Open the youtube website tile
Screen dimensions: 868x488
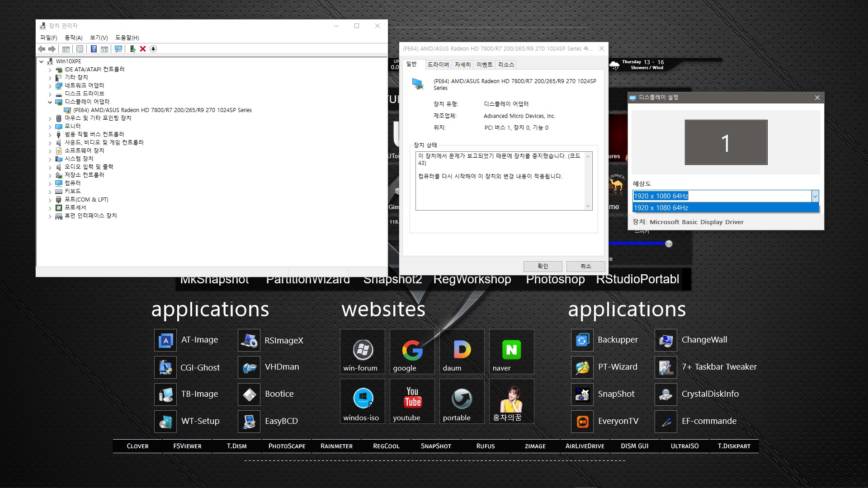pos(412,401)
